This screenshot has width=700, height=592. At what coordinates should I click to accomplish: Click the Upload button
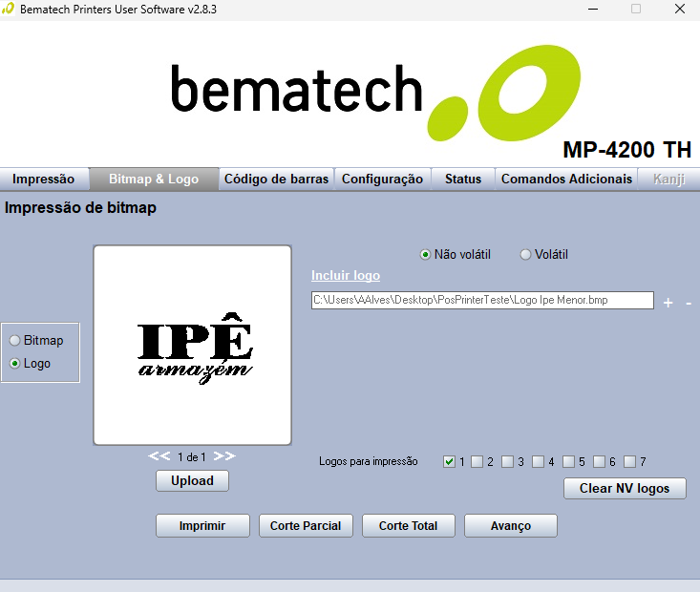click(x=192, y=481)
